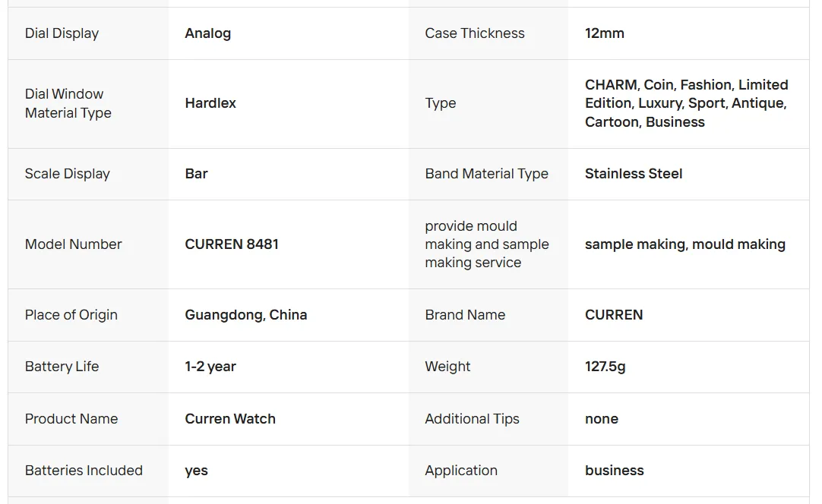This screenshot has width=822, height=504.
Task: Click the Scale Display label
Action: [67, 174]
